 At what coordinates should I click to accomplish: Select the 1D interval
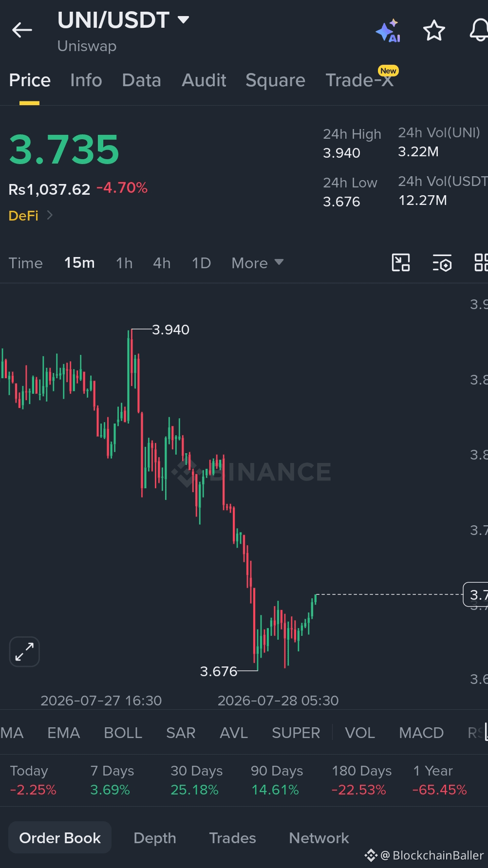(201, 263)
